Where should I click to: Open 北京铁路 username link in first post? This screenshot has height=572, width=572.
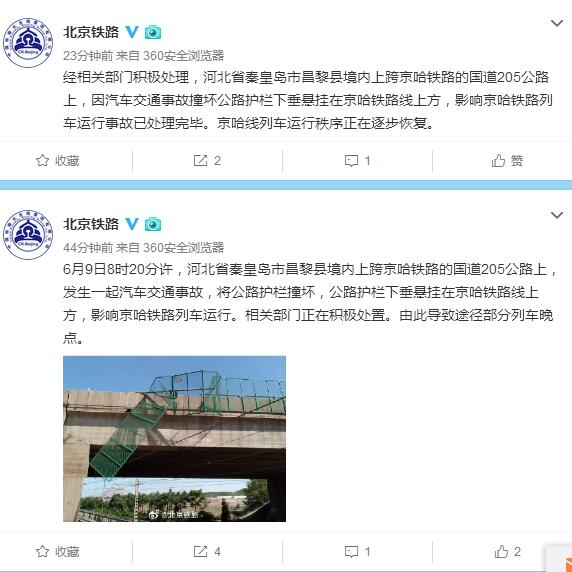pyautogui.click(x=91, y=32)
